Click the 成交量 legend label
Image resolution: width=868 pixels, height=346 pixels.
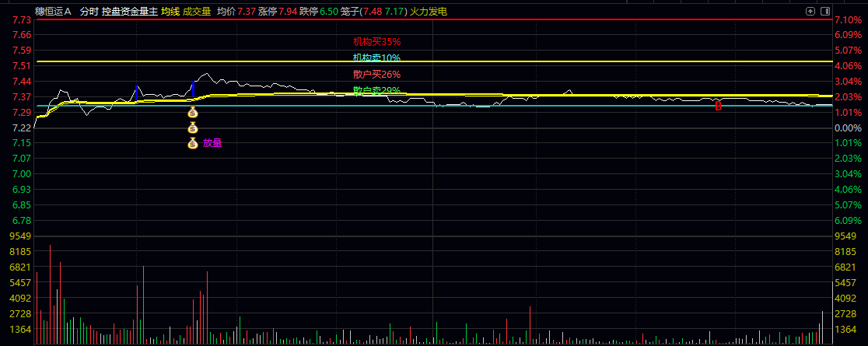coord(197,11)
